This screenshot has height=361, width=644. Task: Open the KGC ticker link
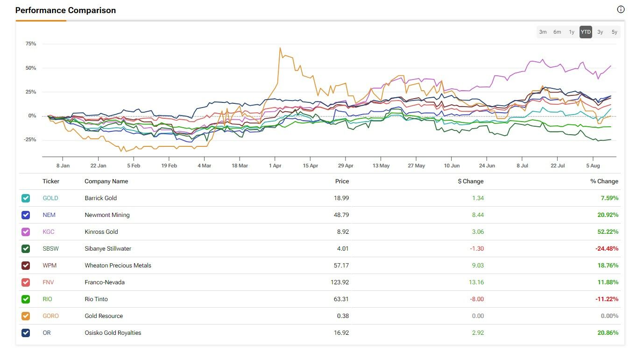coord(49,232)
